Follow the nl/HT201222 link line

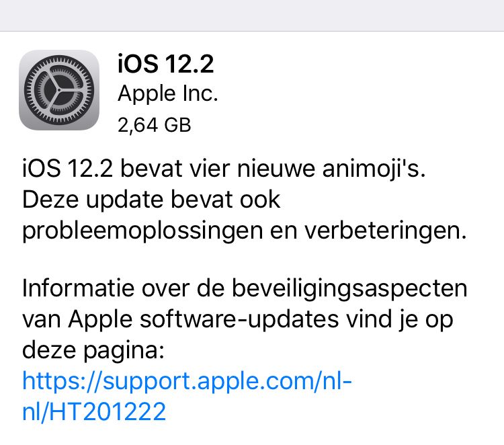[x=94, y=411]
